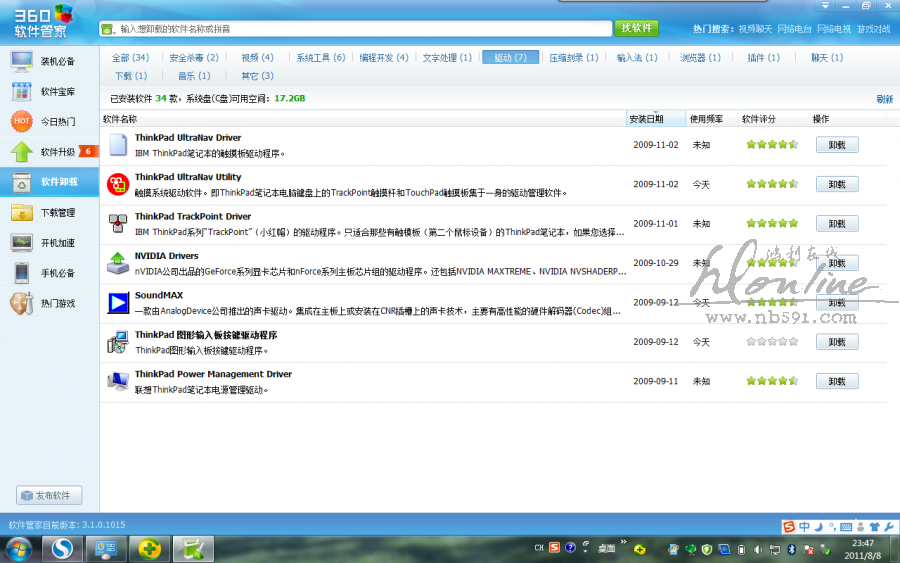The image size is (900, 563).
Task: Click the 找软件 search button
Action: [x=637, y=28]
